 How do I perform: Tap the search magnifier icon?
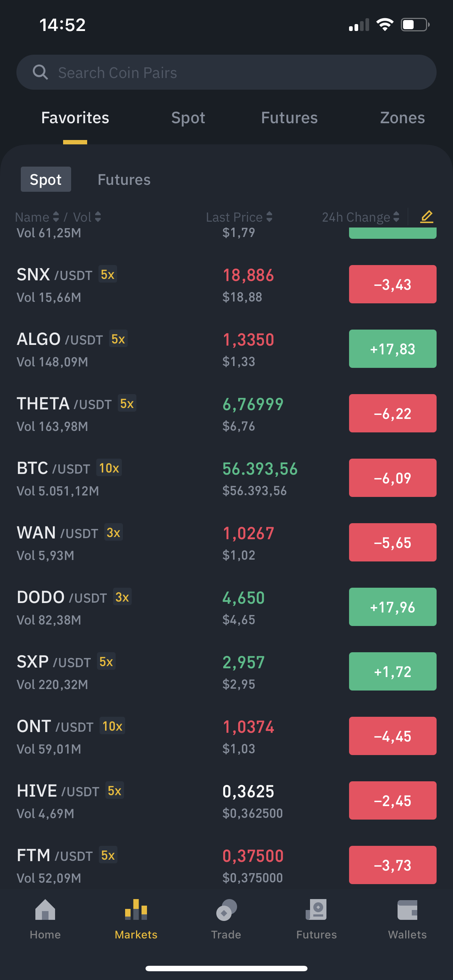pyautogui.click(x=40, y=72)
